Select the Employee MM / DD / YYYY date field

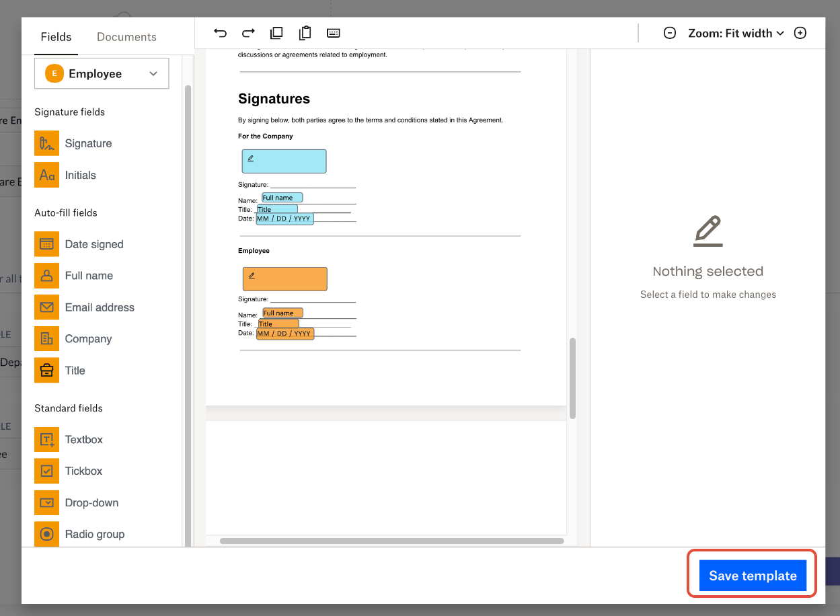[285, 334]
